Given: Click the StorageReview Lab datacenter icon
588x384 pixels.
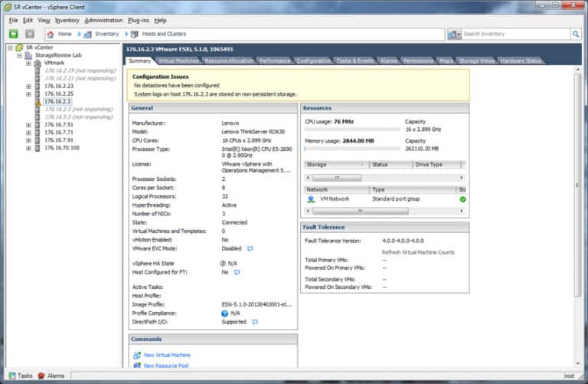Looking at the screenshot, I should tap(28, 55).
